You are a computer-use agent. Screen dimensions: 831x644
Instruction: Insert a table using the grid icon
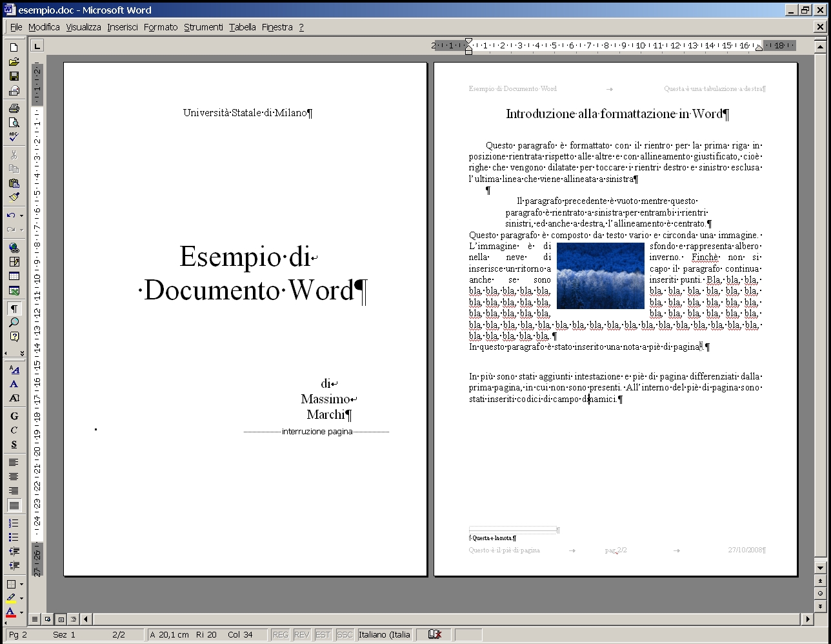pos(14,276)
